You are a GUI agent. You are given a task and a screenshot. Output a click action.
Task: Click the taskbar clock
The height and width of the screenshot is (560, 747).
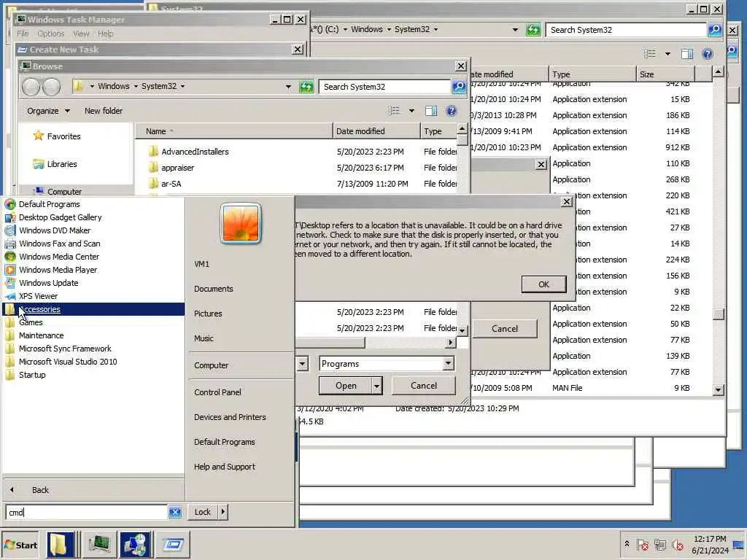point(710,545)
